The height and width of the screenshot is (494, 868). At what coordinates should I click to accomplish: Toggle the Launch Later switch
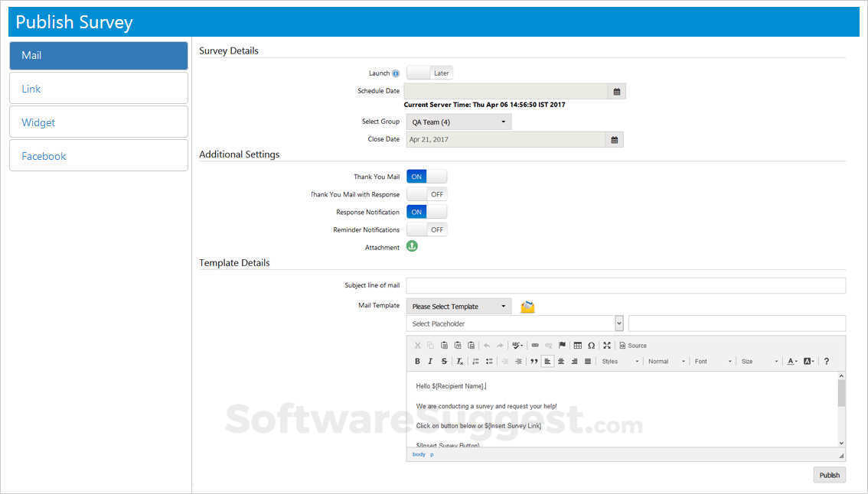point(429,73)
